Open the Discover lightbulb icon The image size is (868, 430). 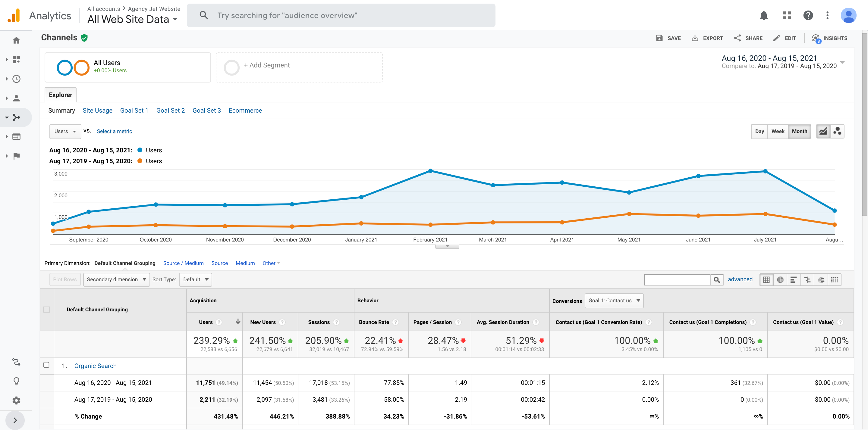(16, 381)
